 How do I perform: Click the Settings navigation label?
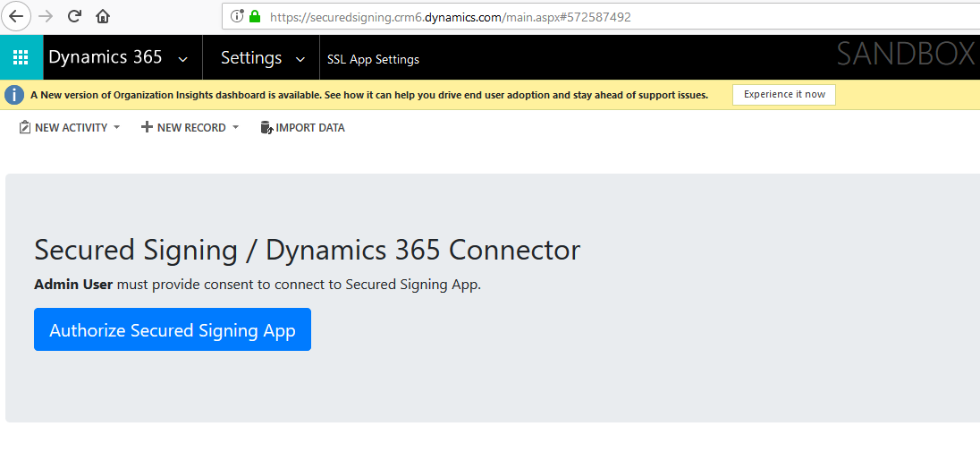coord(251,58)
